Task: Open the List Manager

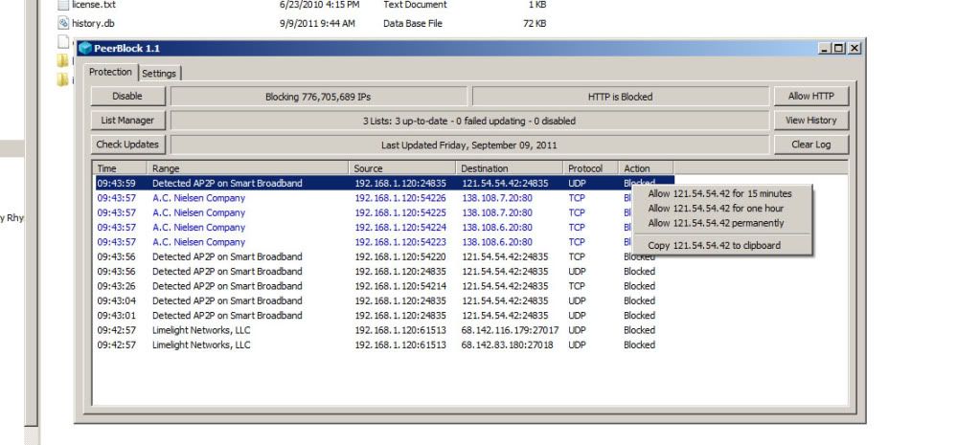Action: tap(128, 121)
